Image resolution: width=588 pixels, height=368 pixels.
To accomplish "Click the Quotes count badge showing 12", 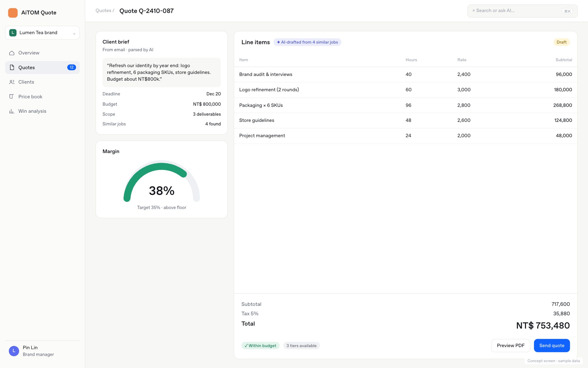I will point(71,67).
